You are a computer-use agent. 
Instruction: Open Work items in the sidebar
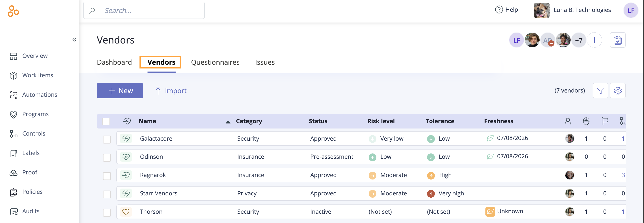pyautogui.click(x=38, y=75)
